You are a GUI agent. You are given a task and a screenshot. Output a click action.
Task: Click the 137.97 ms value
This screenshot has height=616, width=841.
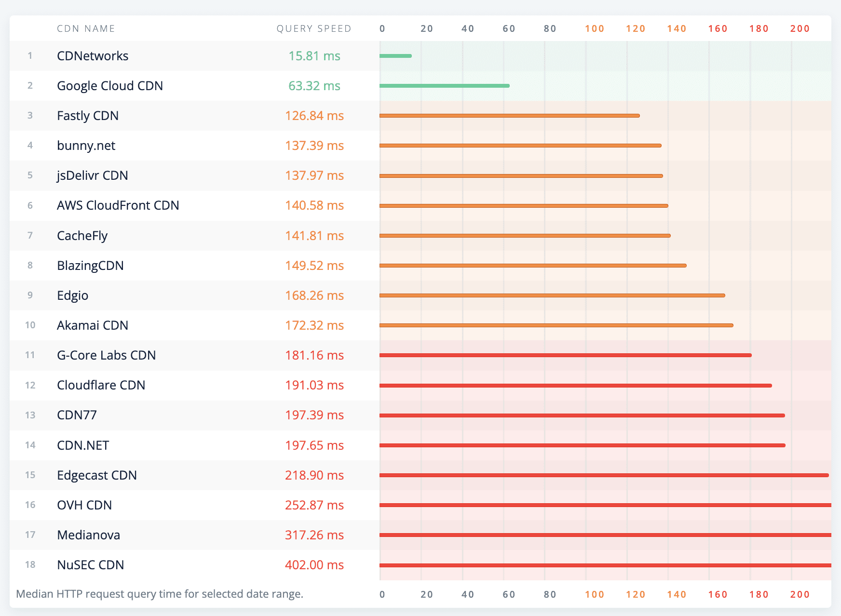(314, 175)
